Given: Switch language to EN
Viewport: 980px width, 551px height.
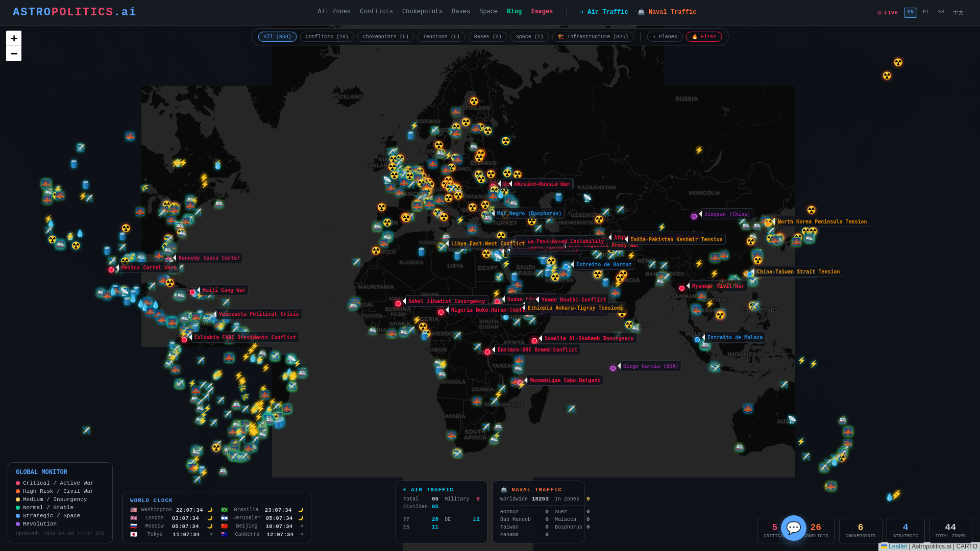Looking at the screenshot, I should point(910,12).
